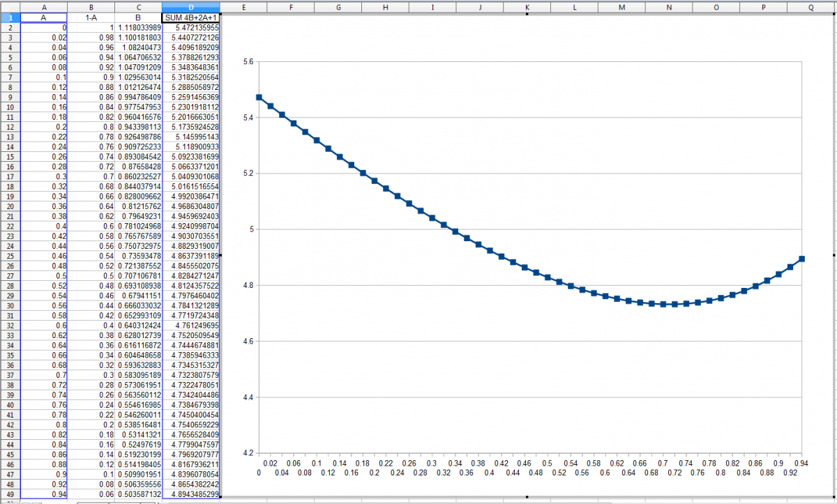Select the 'SUM 4B+2A+1' header cell
This screenshot has width=837, height=504.
pyautogui.click(x=190, y=17)
